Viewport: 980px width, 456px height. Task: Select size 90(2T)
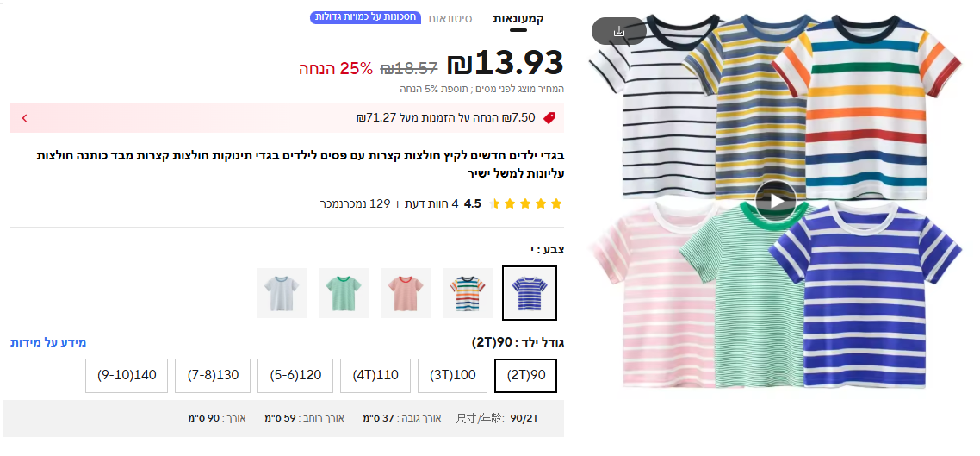pyautogui.click(x=525, y=376)
